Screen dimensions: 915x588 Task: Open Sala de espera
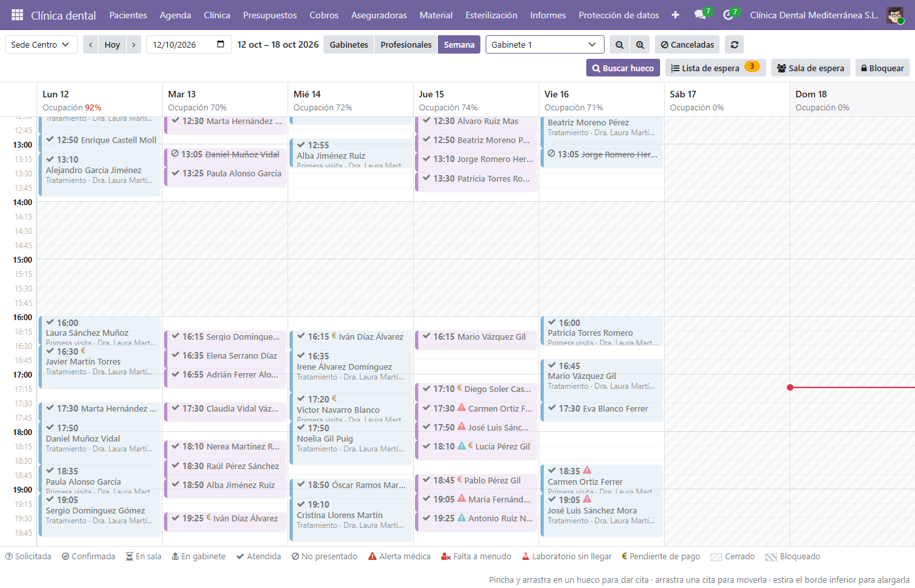810,68
